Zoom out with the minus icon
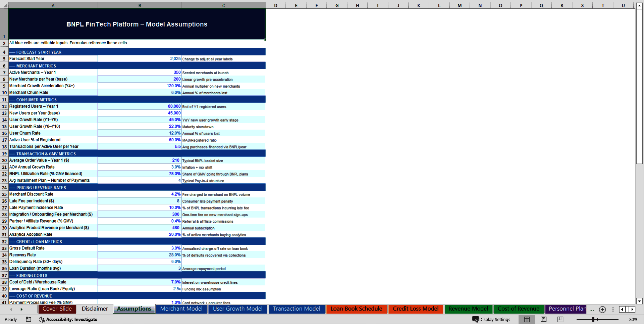 [x=573, y=319]
